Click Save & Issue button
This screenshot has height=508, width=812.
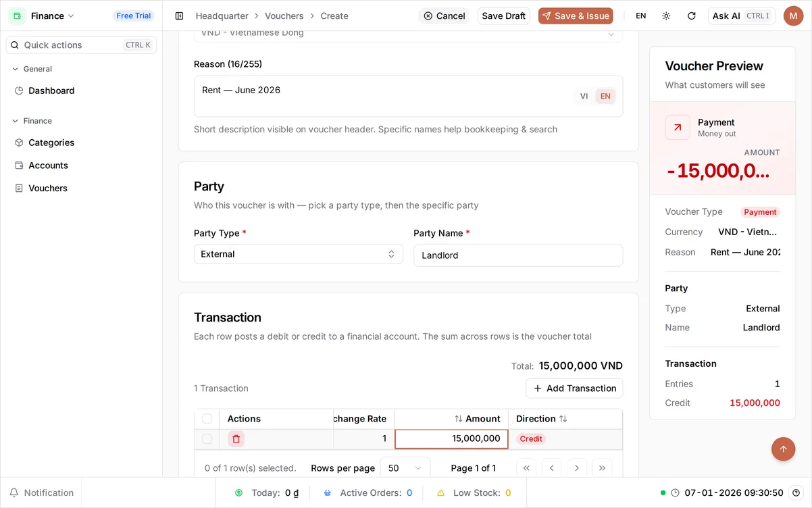(x=576, y=16)
